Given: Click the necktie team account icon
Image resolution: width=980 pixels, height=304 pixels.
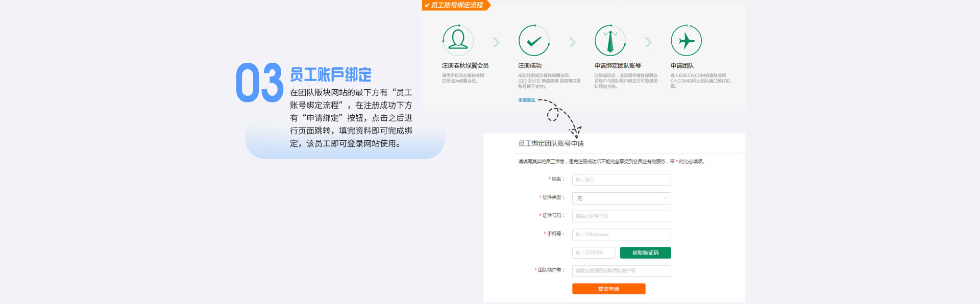Looking at the screenshot, I should click(610, 40).
